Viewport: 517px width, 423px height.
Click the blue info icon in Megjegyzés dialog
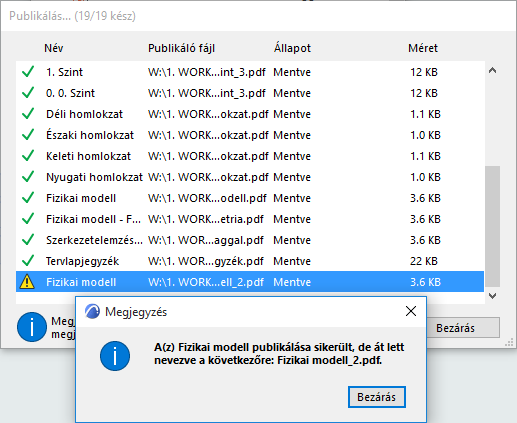point(115,356)
